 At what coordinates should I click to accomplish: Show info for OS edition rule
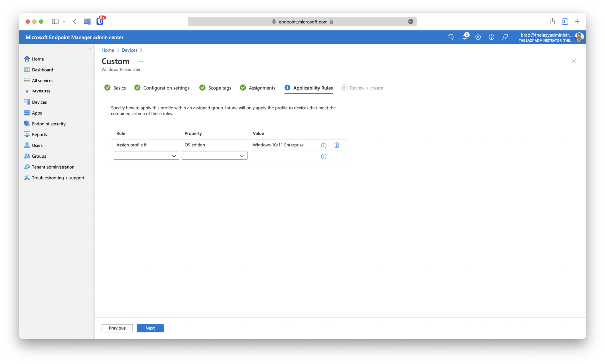pyautogui.click(x=324, y=146)
